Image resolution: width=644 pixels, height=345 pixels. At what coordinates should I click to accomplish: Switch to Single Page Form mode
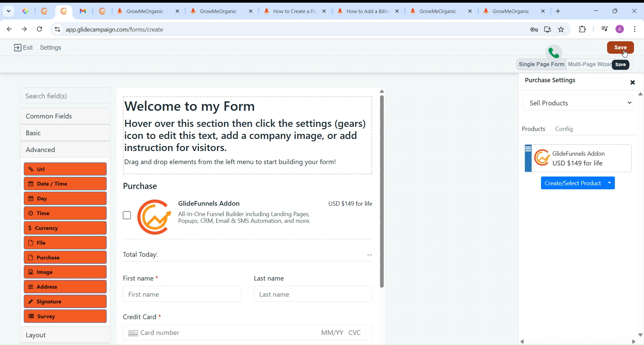pyautogui.click(x=541, y=64)
